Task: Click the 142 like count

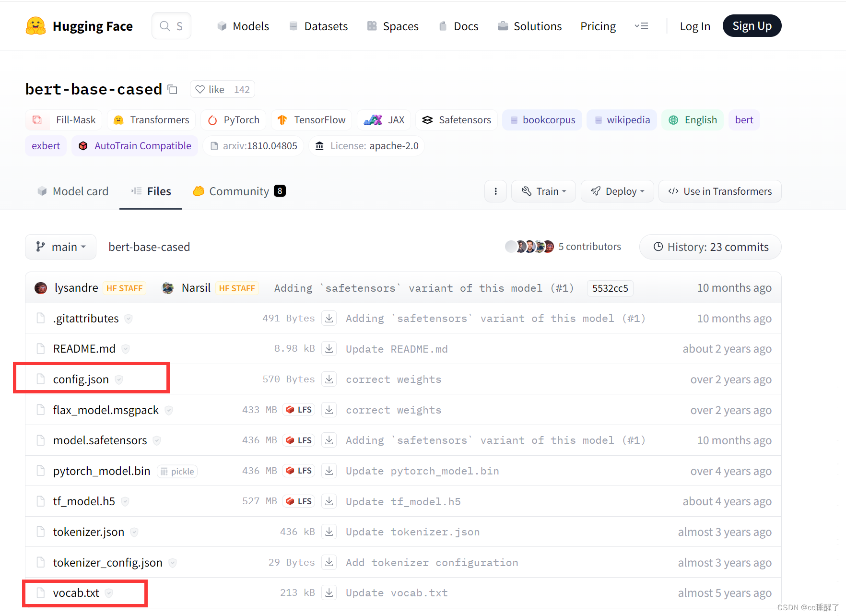Action: [242, 90]
